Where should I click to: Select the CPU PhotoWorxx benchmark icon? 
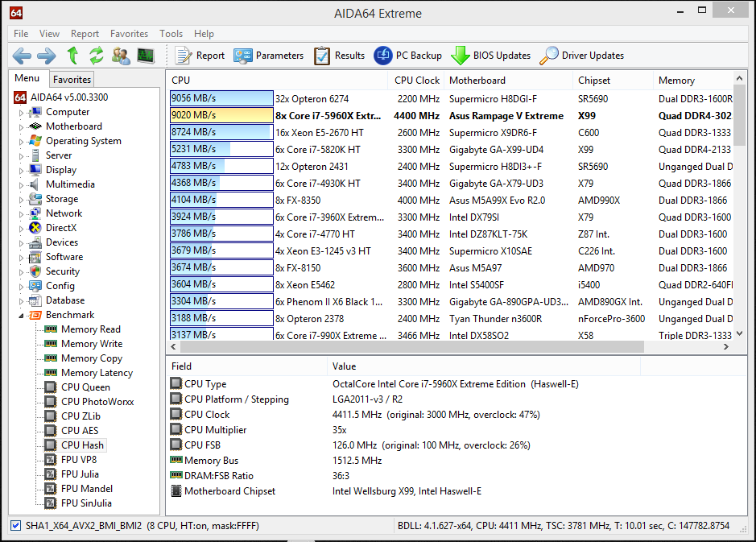[x=51, y=402]
